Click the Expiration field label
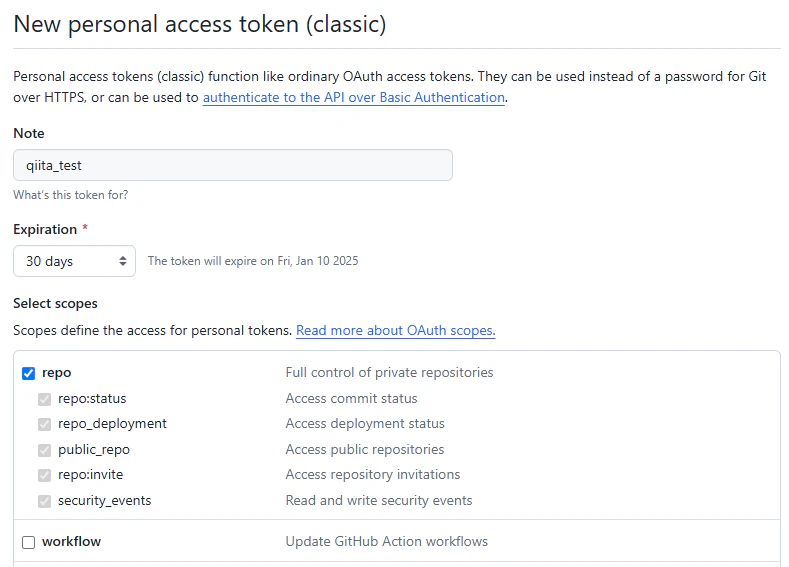The width and height of the screenshot is (789, 567). tap(45, 229)
